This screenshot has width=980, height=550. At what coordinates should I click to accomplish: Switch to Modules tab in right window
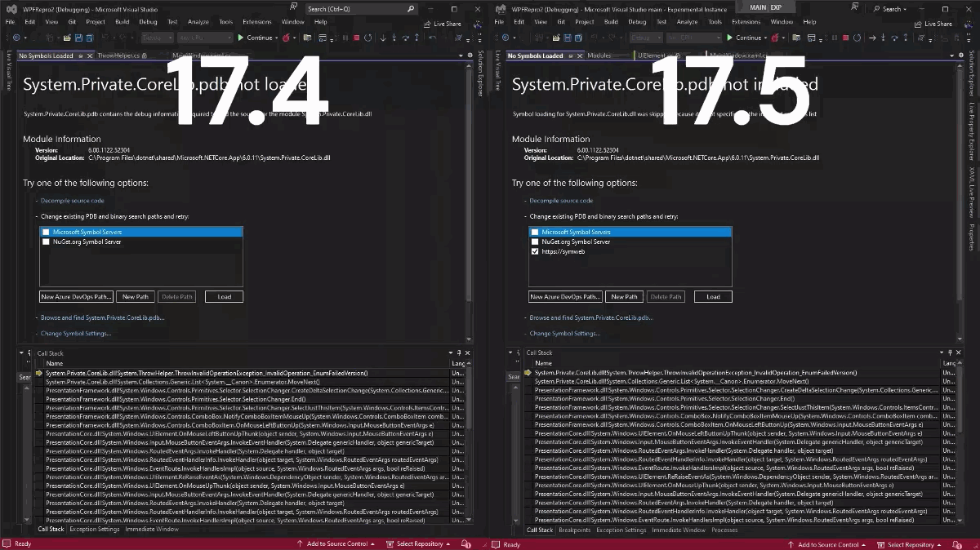[x=599, y=55]
